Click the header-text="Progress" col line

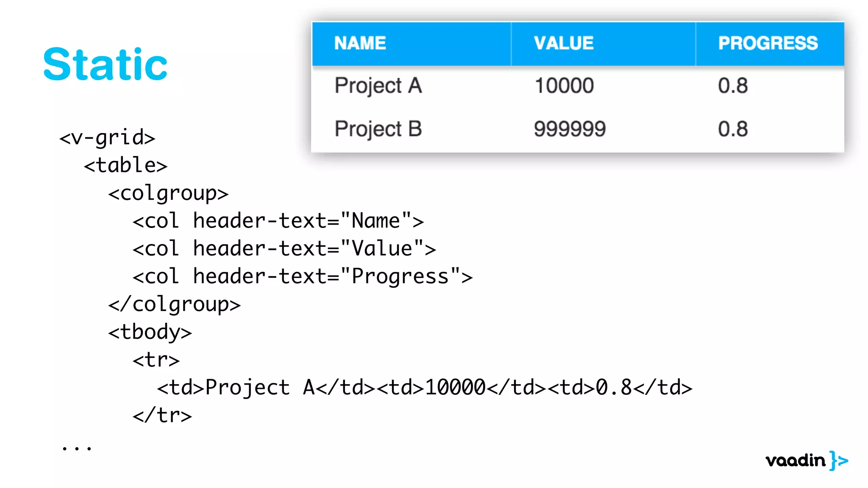pyautogui.click(x=302, y=277)
